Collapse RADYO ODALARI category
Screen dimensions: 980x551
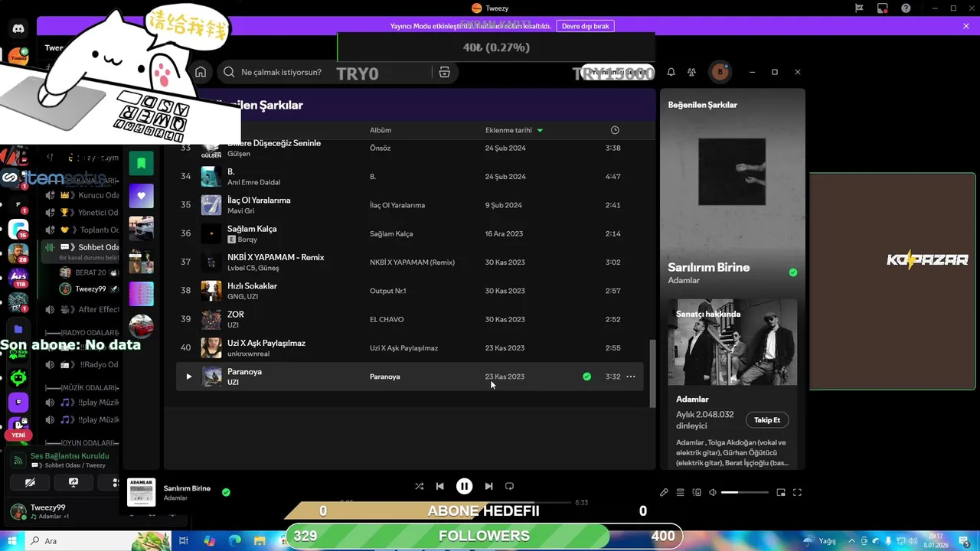click(x=82, y=333)
